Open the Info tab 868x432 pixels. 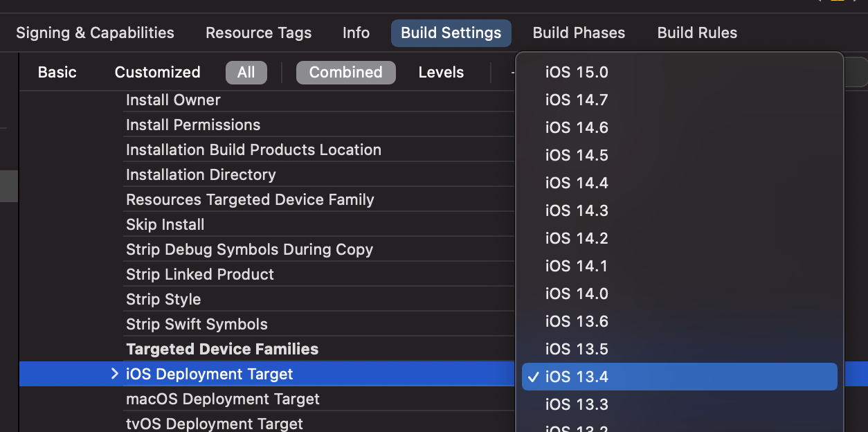click(356, 33)
